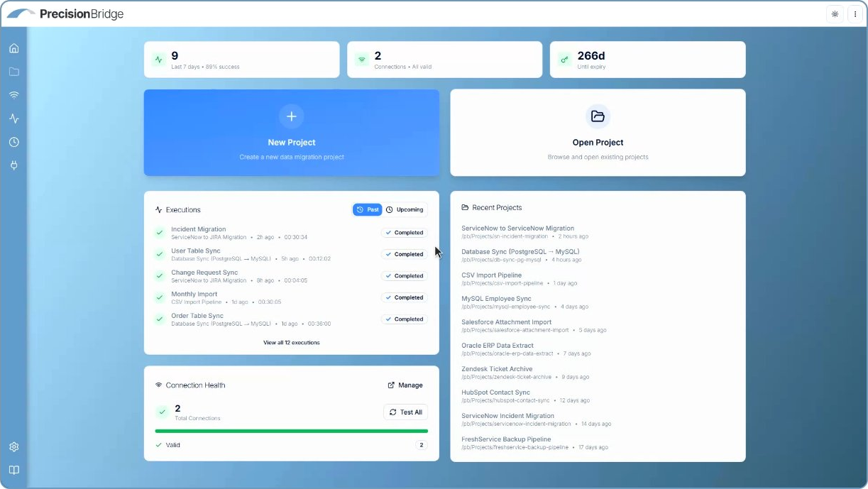Click the Open Project title text
Screen dimensions: 868x489
point(598,143)
